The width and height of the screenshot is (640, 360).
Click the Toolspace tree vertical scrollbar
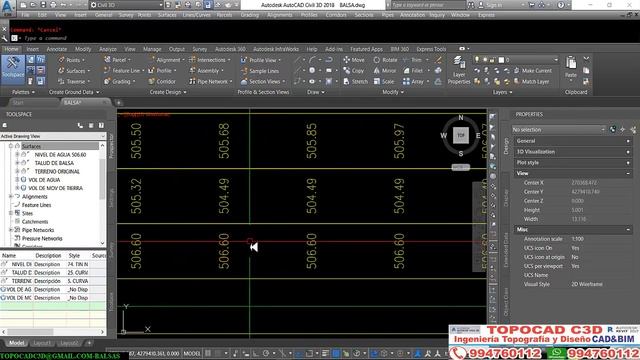tap(102, 194)
